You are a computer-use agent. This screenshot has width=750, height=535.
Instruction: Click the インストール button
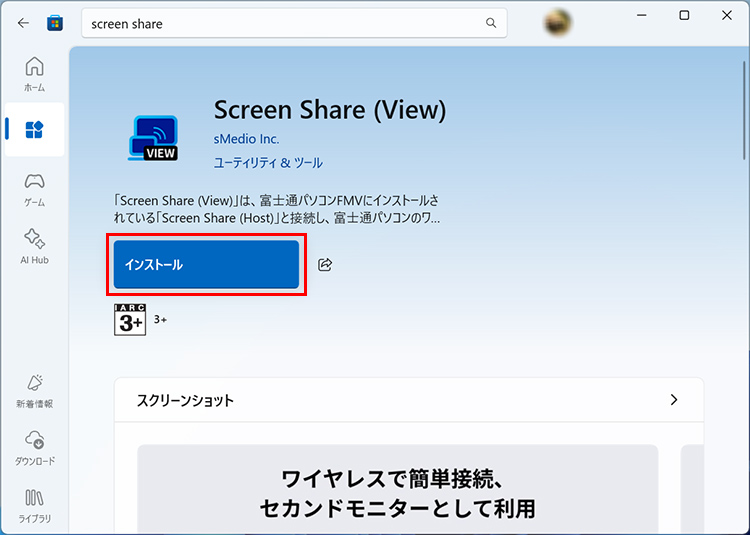(206, 264)
